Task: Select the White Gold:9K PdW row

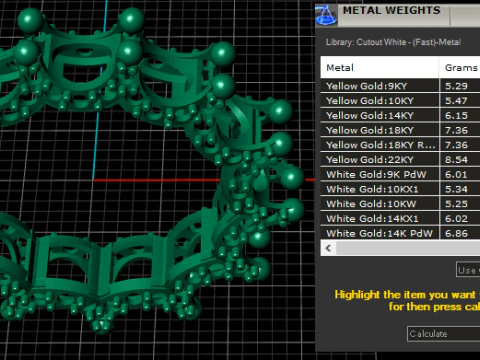Action: pos(400,174)
